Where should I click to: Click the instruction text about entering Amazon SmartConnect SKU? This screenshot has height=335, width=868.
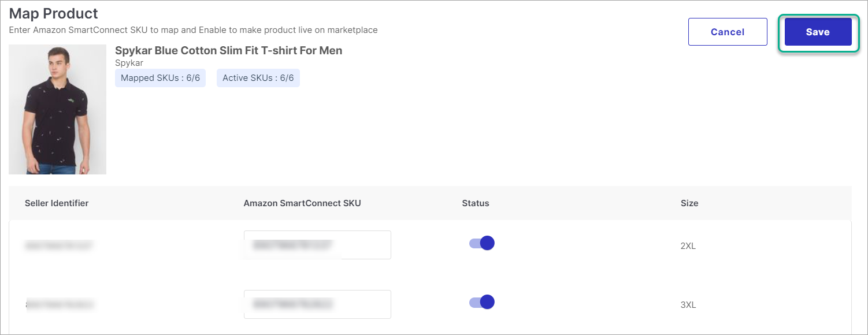pos(193,30)
